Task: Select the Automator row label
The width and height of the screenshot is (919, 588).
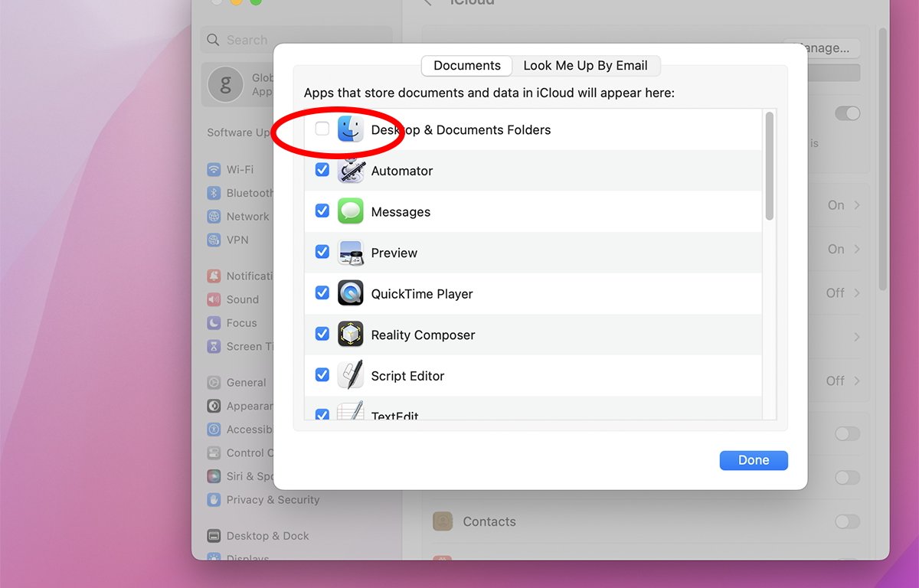Action: tap(402, 171)
